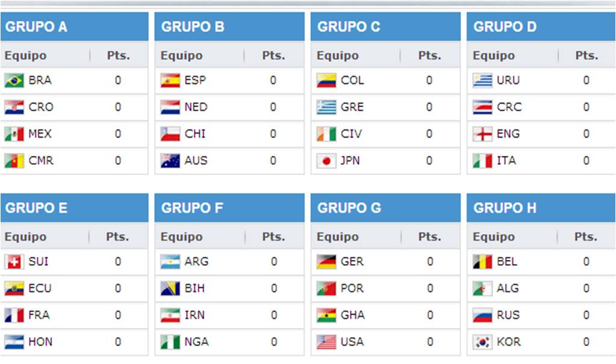Click the England flag icon beside ENG
The width and height of the screenshot is (616, 364).
482,134
